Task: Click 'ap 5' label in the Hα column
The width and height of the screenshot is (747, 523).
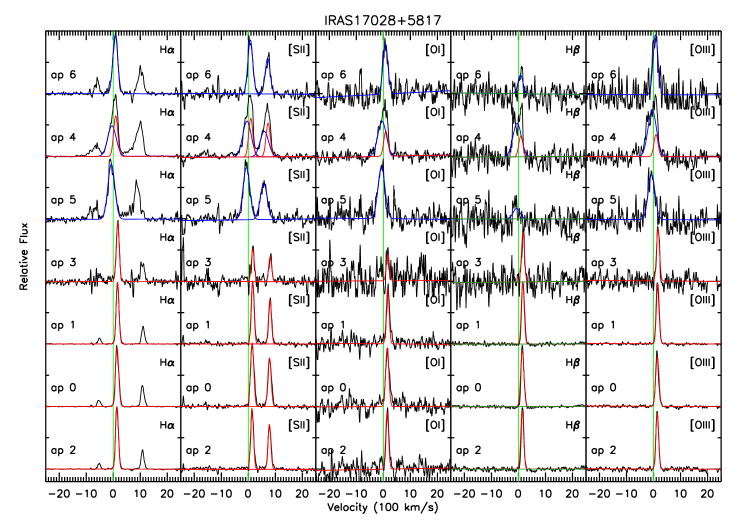Action: point(63,200)
